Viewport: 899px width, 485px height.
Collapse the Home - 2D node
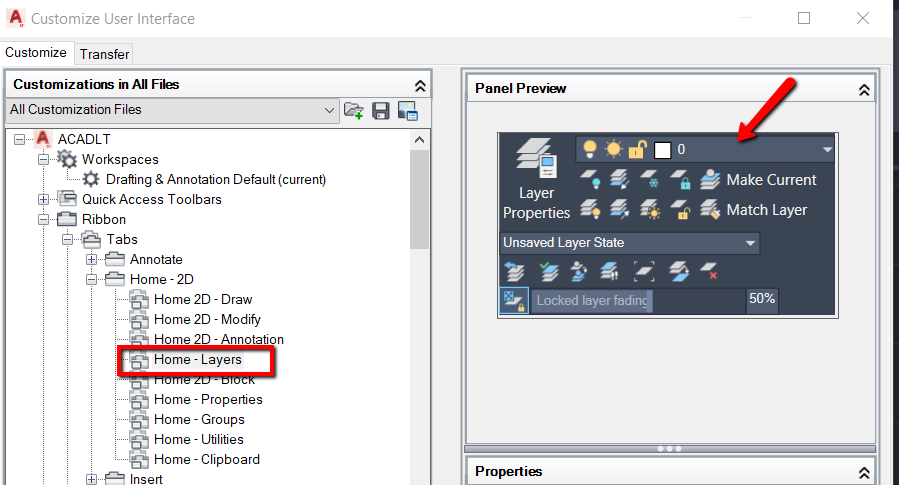click(x=92, y=280)
